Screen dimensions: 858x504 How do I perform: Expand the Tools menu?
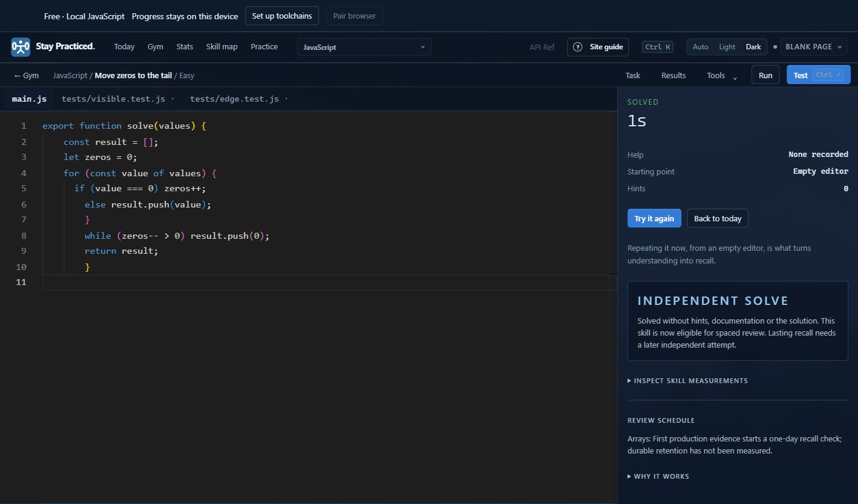[722, 75]
